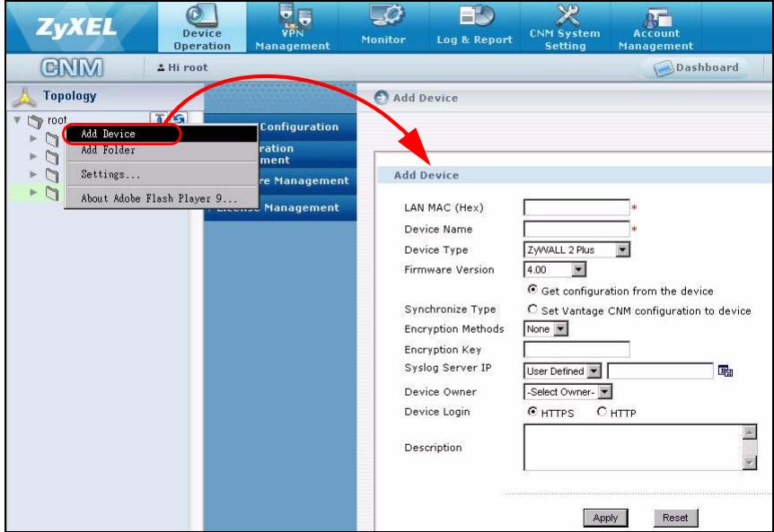Select Set Vantage CNM configuration to device
Image resolution: width=774 pixels, height=532 pixels.
coord(532,310)
